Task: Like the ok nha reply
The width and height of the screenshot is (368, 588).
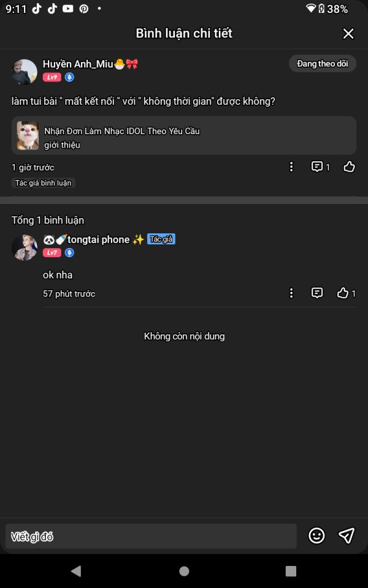Action: click(x=343, y=293)
